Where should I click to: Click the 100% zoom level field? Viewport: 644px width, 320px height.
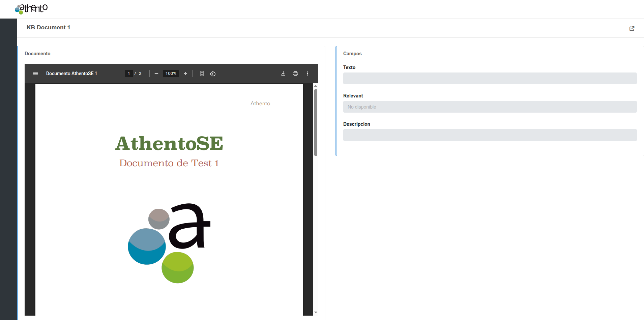click(x=171, y=74)
